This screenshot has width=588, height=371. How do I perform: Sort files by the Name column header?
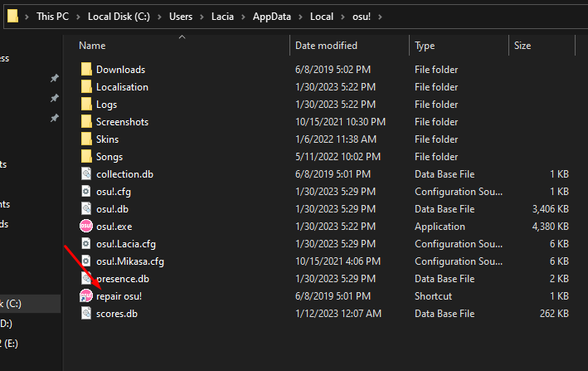(92, 46)
